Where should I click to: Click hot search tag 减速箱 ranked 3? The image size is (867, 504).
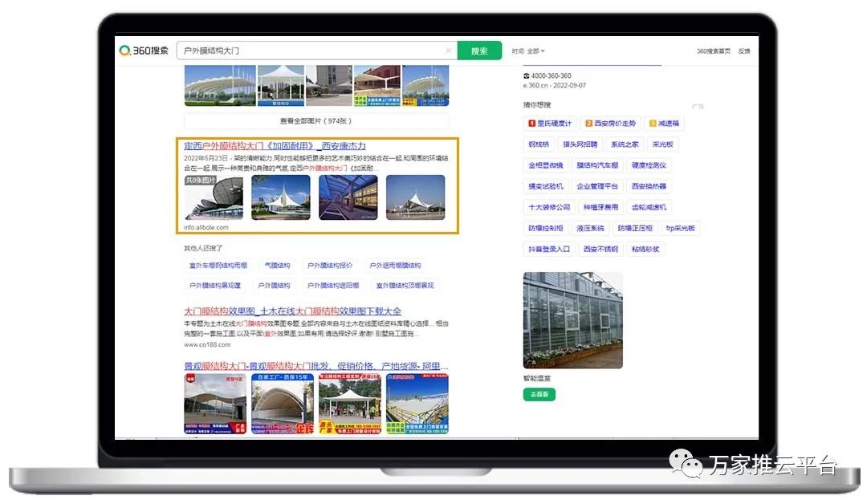pos(665,124)
